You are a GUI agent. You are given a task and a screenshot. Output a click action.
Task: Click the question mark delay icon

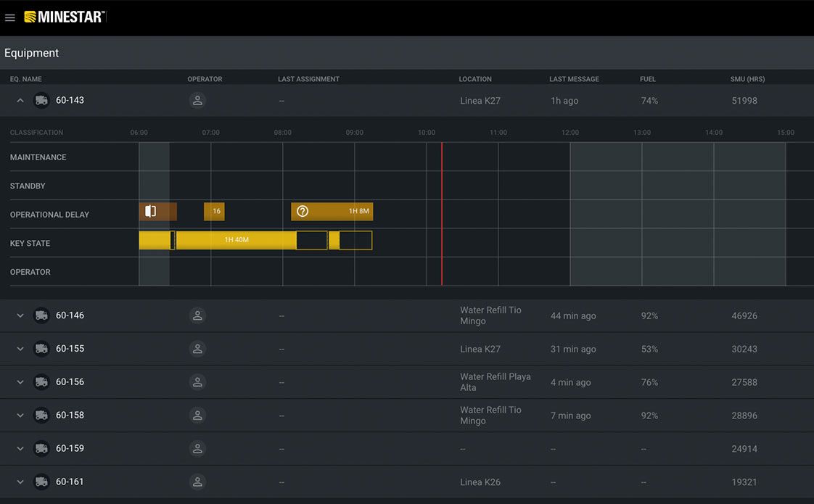tap(303, 211)
